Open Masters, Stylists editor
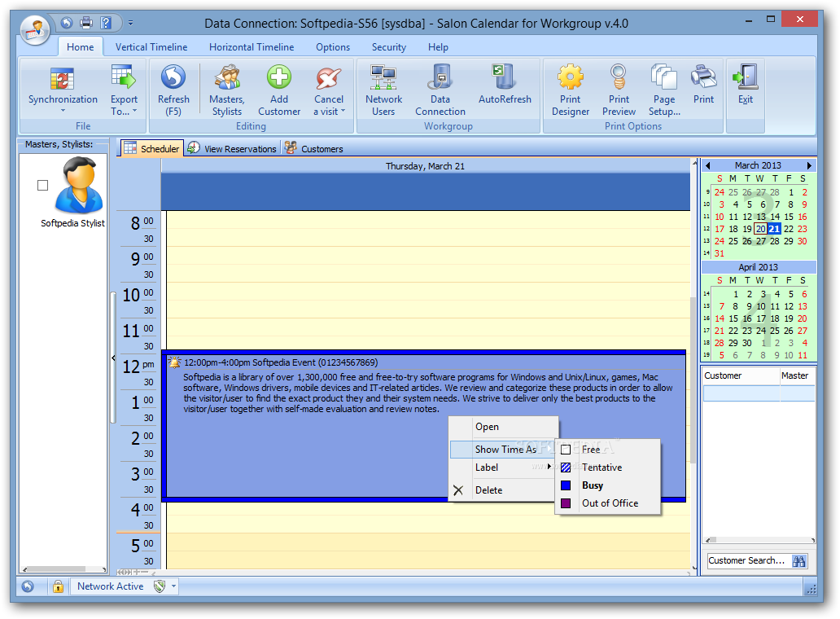840x619 pixels. 226,90
